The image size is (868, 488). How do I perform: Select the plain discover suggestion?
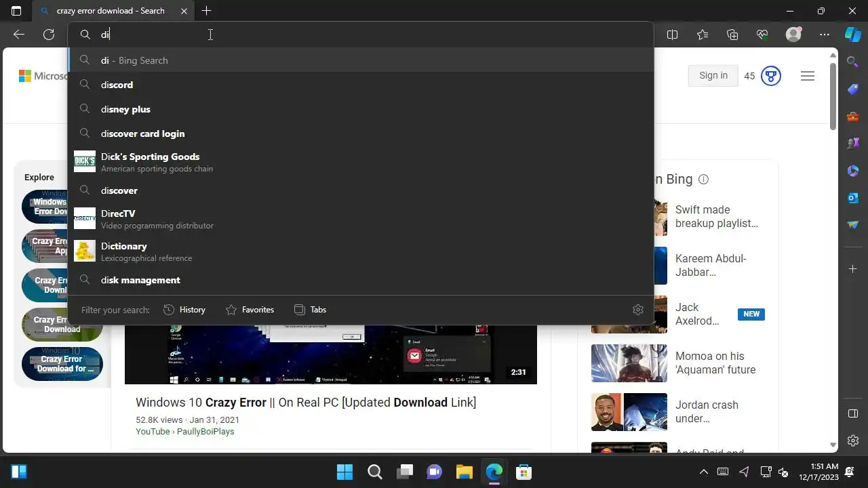[361, 190]
